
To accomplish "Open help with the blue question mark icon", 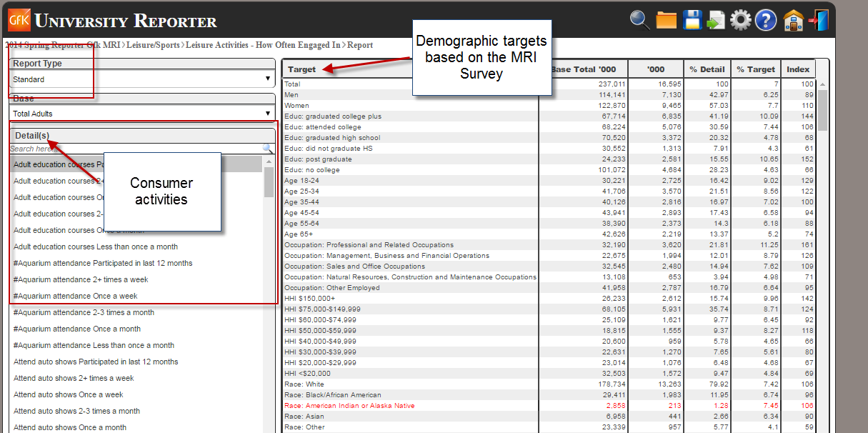I will point(765,20).
